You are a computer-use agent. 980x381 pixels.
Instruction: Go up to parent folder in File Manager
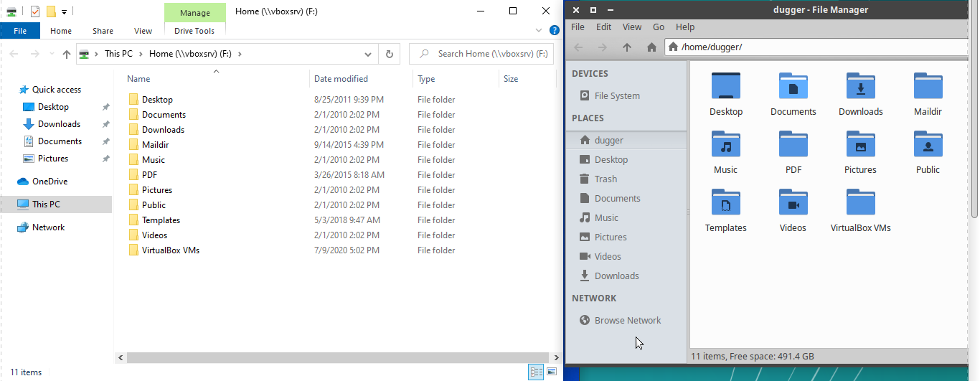[627, 47]
